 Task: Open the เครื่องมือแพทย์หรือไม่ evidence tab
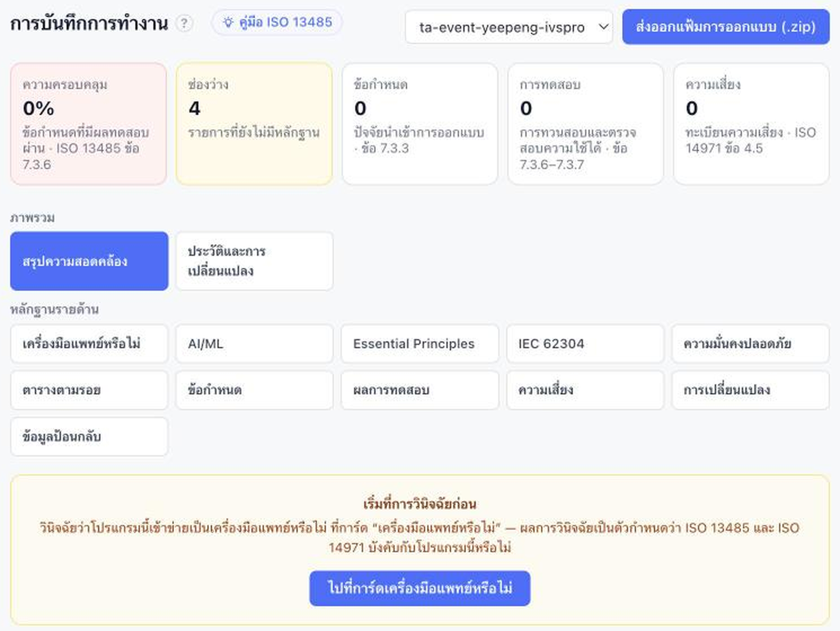(x=89, y=344)
